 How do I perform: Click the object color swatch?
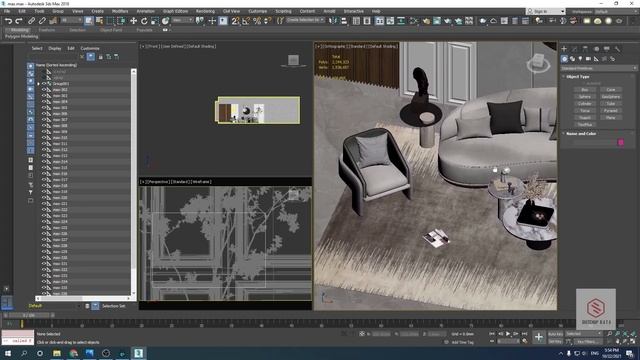(621, 142)
